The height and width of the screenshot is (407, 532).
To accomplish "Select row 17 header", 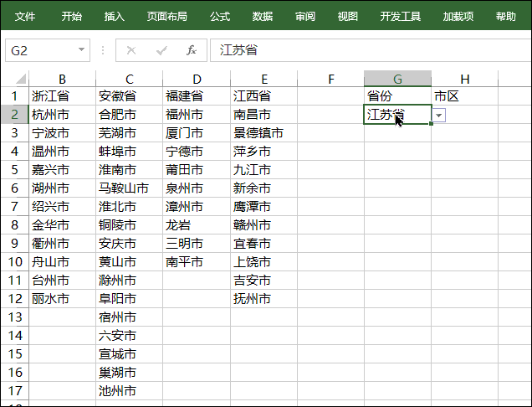I will (14, 391).
